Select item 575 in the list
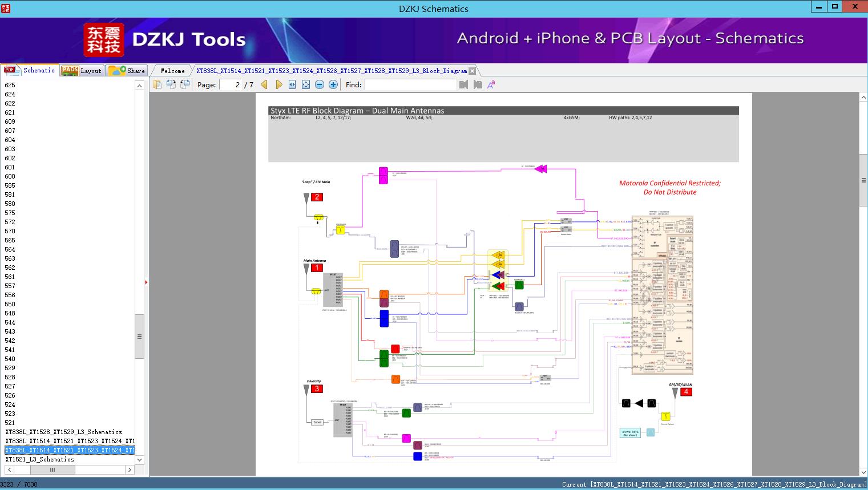Screen dimensions: 868x490 [10, 213]
